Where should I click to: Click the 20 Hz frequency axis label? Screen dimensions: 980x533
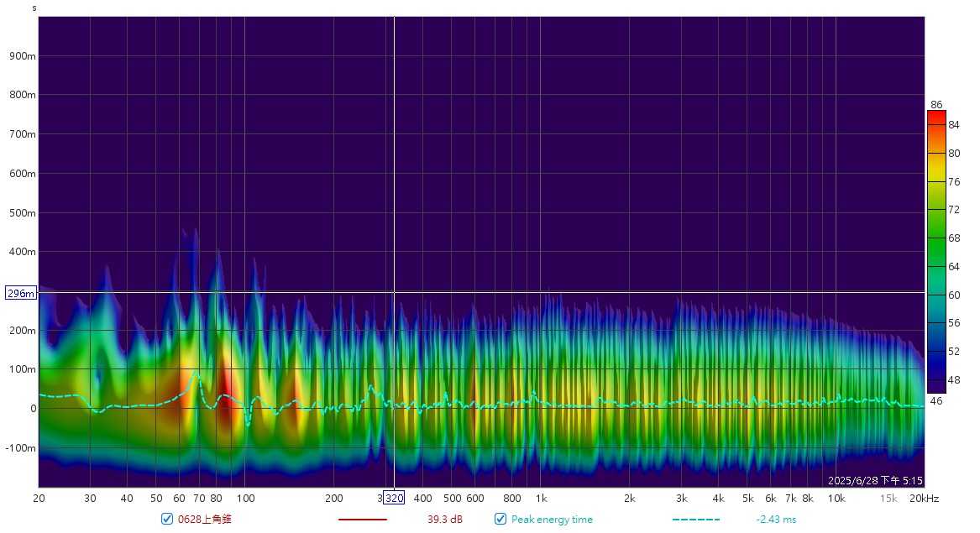[39, 498]
